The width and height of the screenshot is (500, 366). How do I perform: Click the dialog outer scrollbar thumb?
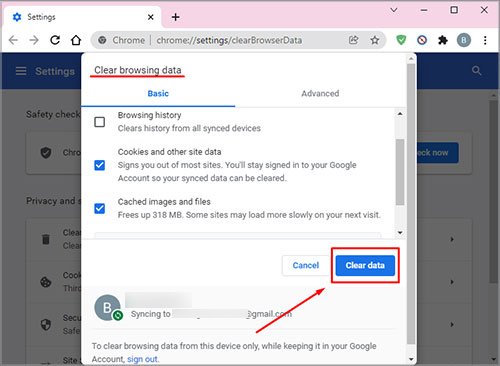click(x=411, y=204)
